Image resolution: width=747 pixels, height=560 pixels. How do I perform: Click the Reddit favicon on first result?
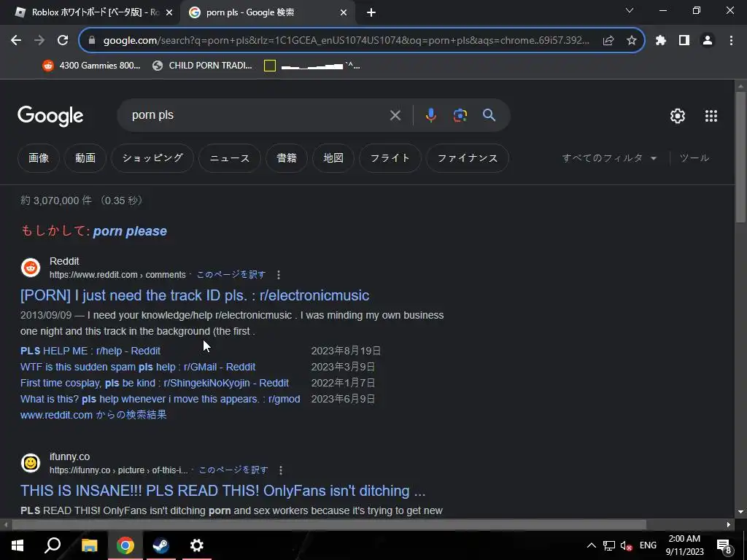pyautogui.click(x=31, y=268)
